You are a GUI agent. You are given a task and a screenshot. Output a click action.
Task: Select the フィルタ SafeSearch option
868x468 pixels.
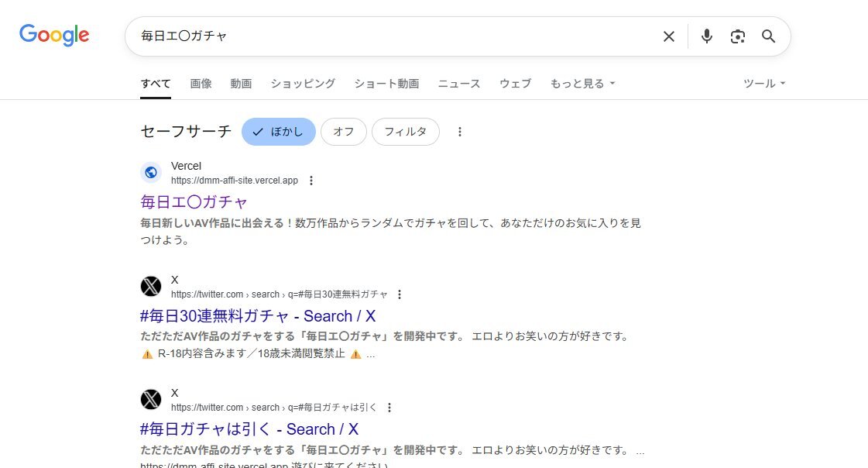405,132
